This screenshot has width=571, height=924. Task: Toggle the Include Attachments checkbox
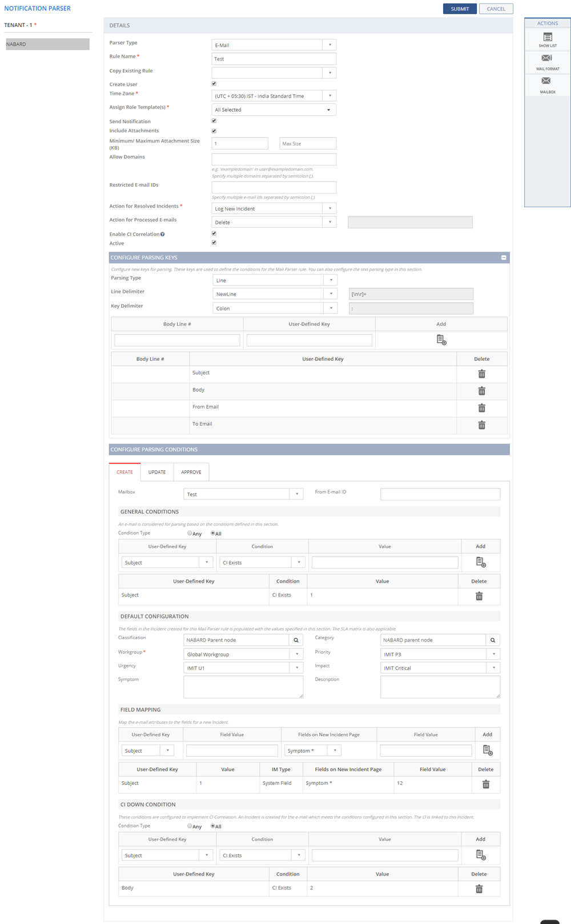(x=214, y=131)
